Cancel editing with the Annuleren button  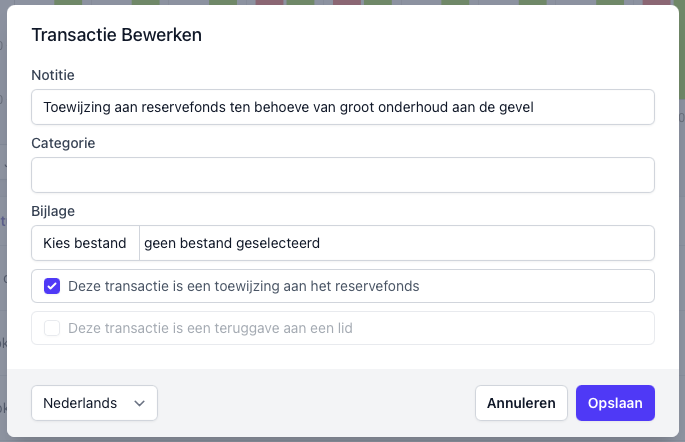pyautogui.click(x=521, y=403)
